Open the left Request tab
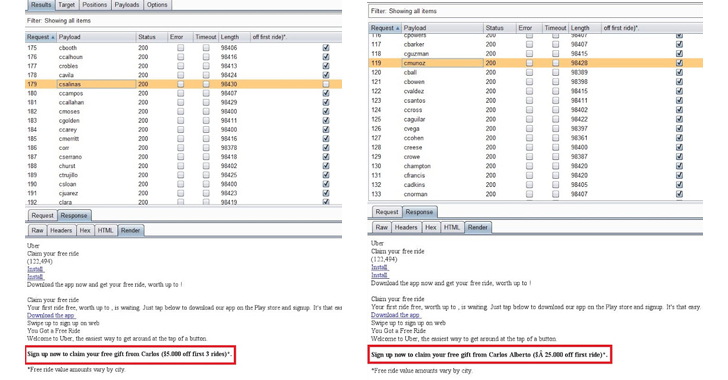Image resolution: width=728 pixels, height=380 pixels. (x=42, y=216)
